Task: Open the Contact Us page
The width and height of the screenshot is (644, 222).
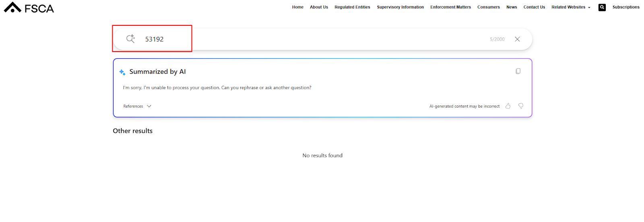Action: click(x=534, y=7)
